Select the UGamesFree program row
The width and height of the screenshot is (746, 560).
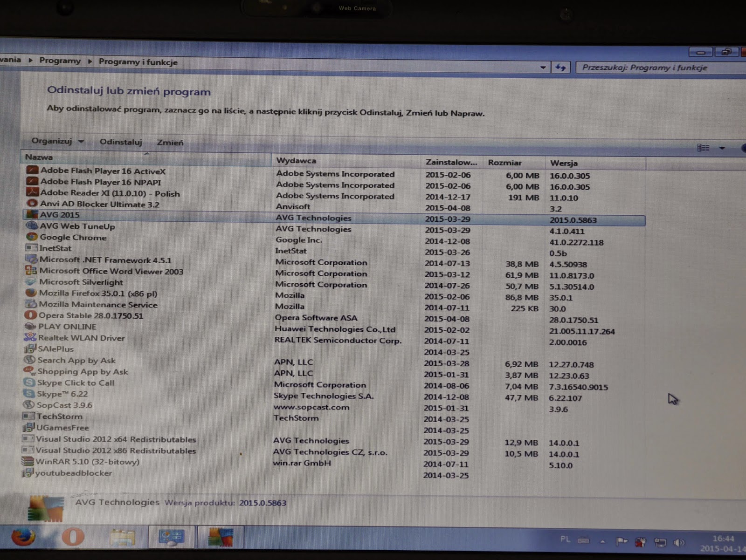(x=334, y=429)
